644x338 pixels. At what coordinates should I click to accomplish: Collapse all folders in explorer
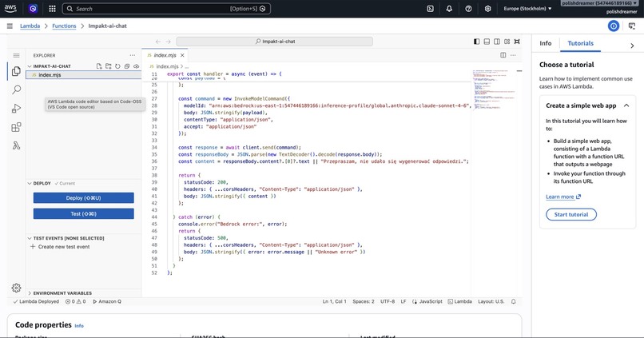[x=127, y=66]
